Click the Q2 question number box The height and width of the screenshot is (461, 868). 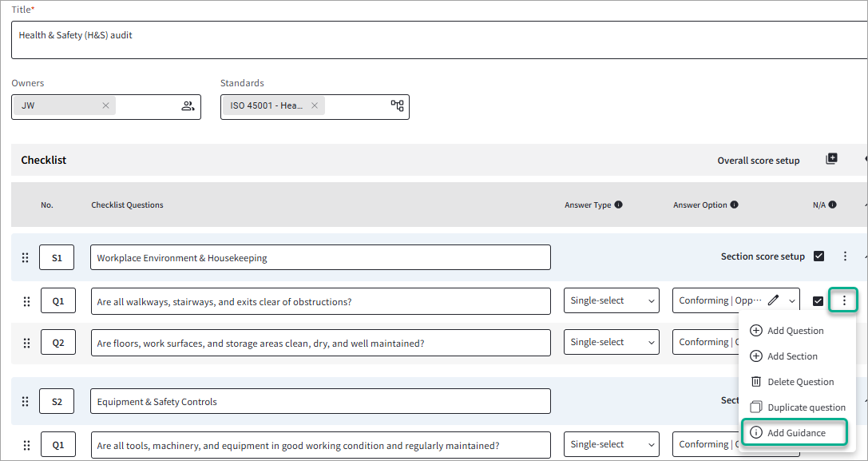(x=58, y=343)
